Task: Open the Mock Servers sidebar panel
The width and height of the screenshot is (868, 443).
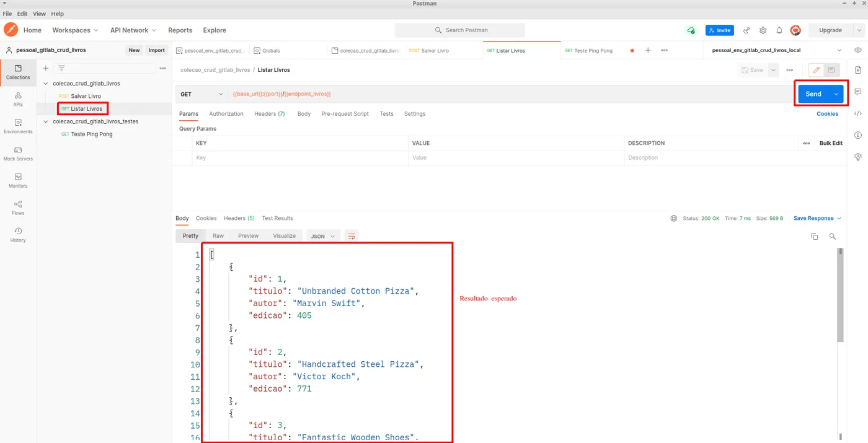Action: (18, 154)
